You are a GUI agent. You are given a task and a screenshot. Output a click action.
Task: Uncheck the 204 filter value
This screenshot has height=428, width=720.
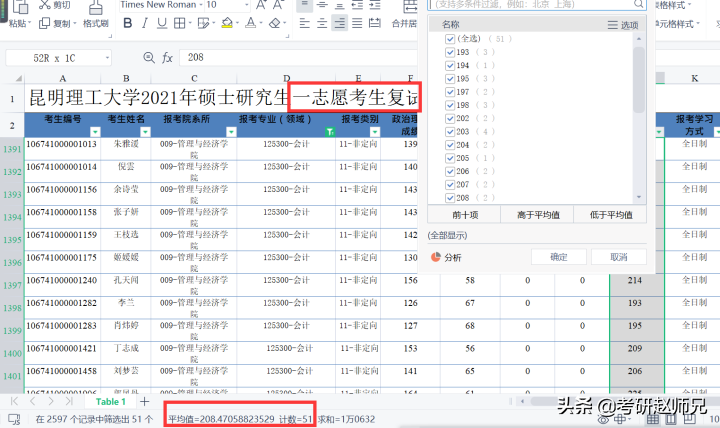tap(450, 145)
